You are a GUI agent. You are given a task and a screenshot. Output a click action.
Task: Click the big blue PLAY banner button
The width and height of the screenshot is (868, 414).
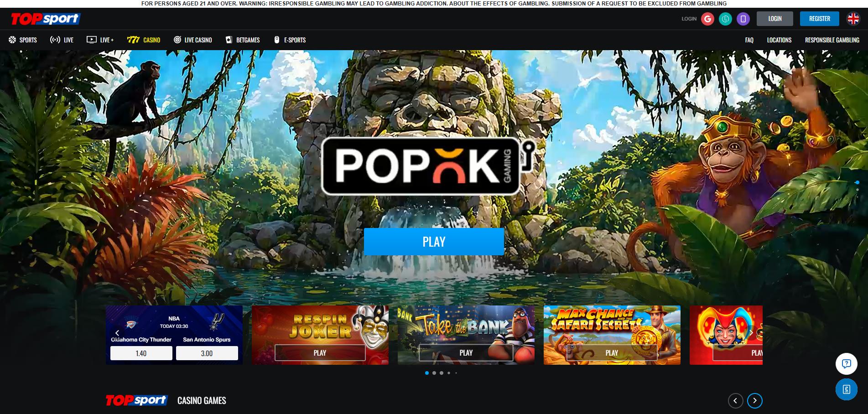[434, 242]
